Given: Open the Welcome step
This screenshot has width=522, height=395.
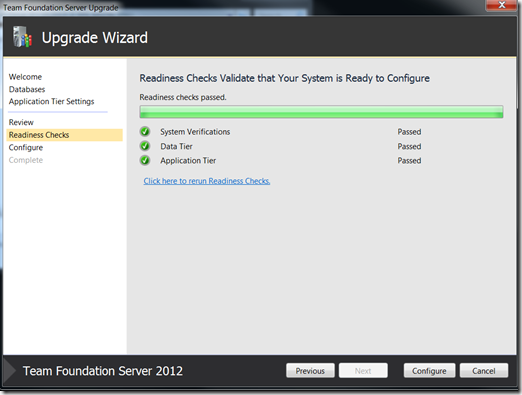Looking at the screenshot, I should [x=25, y=77].
